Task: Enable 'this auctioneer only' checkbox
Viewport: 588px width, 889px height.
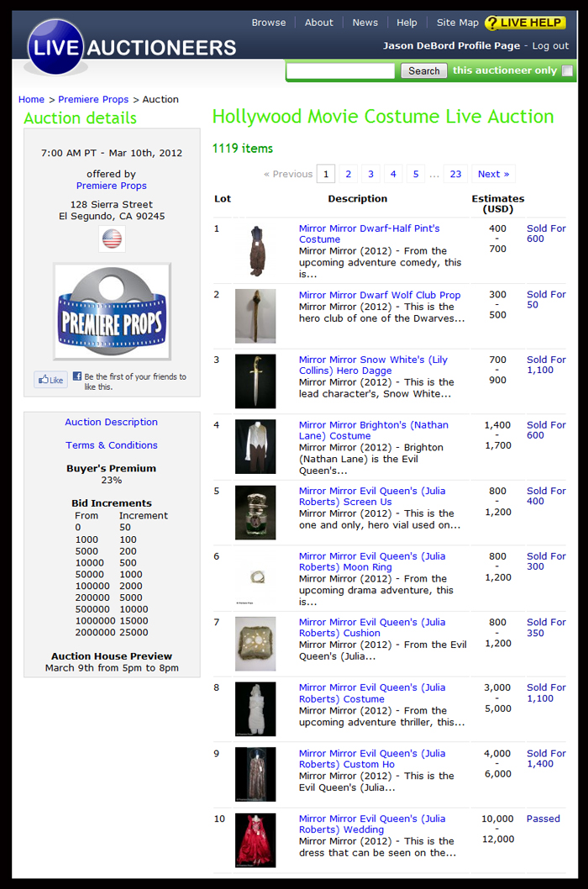Action: [567, 71]
